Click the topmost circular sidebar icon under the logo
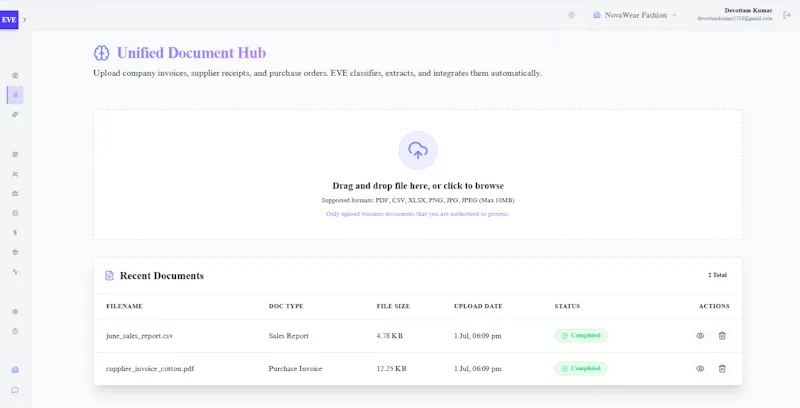The width and height of the screenshot is (800, 408). pos(15,75)
